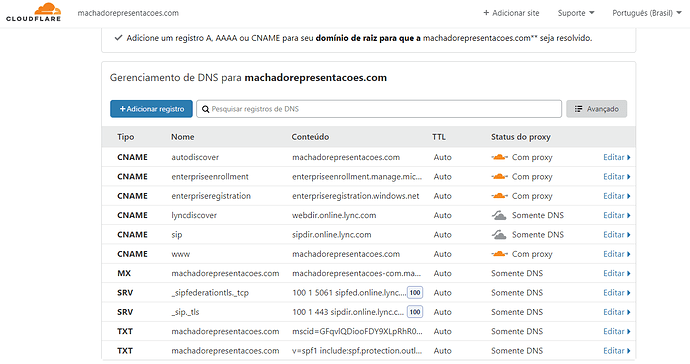Focus the Pesquisar registros de DNS field
Screen dimensions: 690x364
[379, 109]
